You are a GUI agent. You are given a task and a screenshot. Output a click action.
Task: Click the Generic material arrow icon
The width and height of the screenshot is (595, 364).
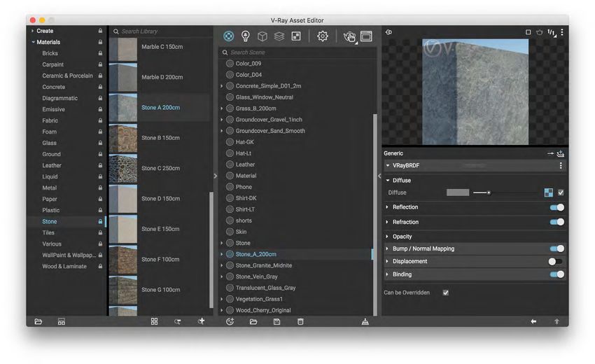(x=550, y=153)
